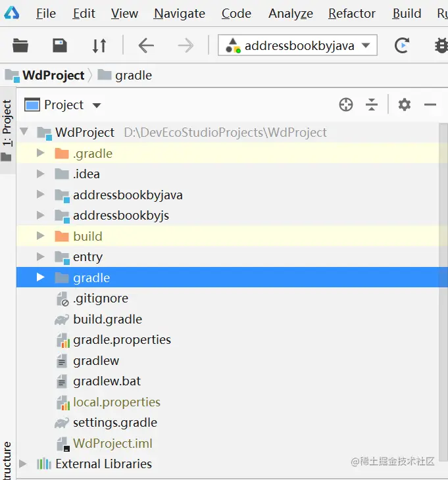The height and width of the screenshot is (480, 448).
Task: Click the WdProject.iml file icon
Action: (63, 444)
